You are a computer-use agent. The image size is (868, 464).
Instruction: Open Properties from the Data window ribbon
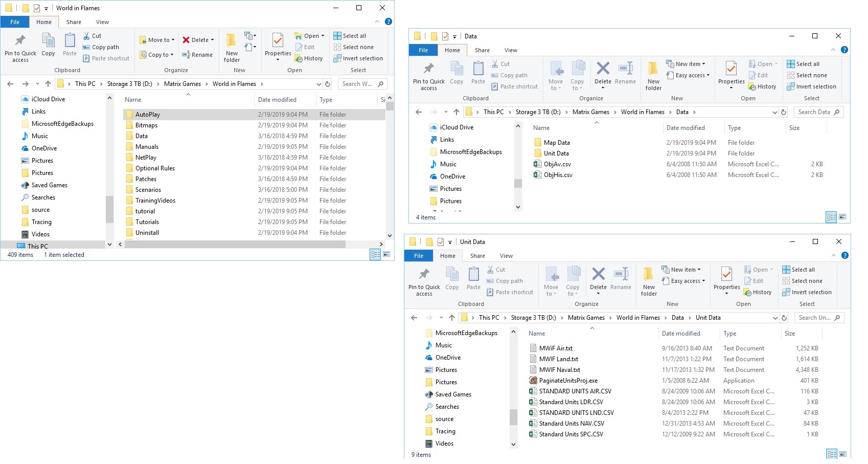pyautogui.click(x=730, y=73)
